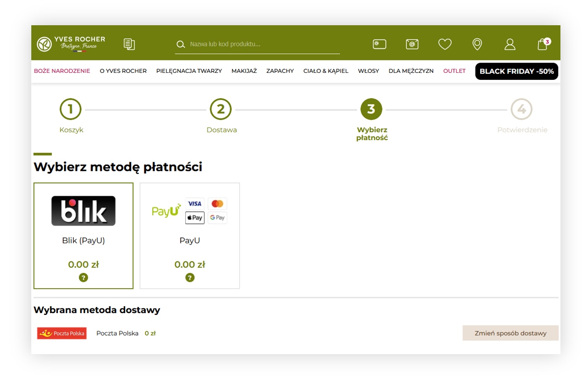Open the Boże Narodzenie menu

(62, 71)
